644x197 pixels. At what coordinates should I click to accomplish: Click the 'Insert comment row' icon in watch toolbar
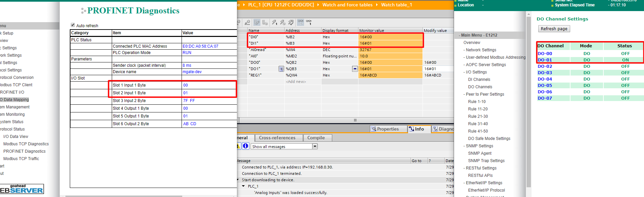point(247,22)
